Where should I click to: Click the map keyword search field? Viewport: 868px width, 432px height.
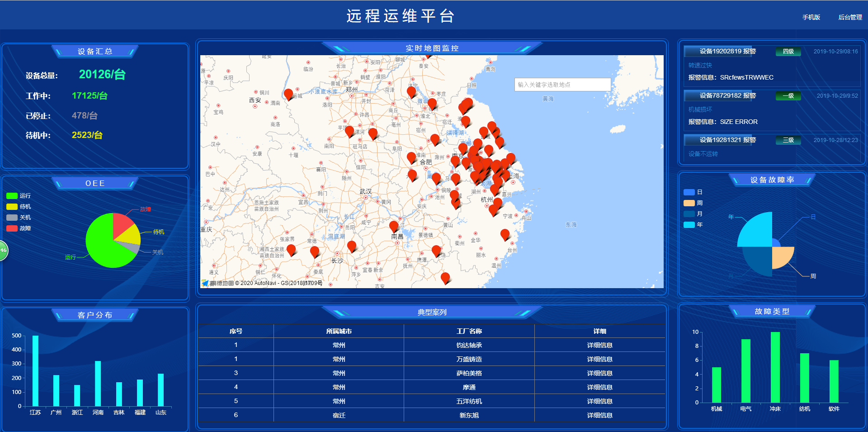click(562, 85)
